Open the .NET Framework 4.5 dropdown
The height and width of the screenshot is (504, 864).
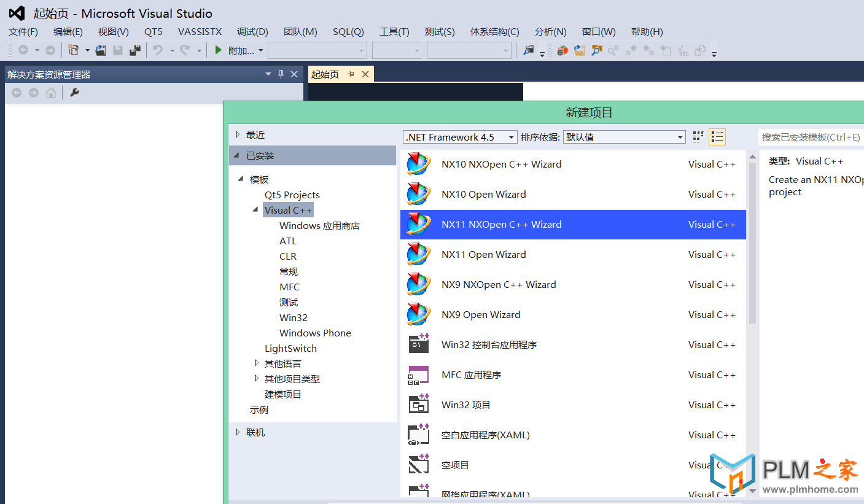(x=460, y=137)
